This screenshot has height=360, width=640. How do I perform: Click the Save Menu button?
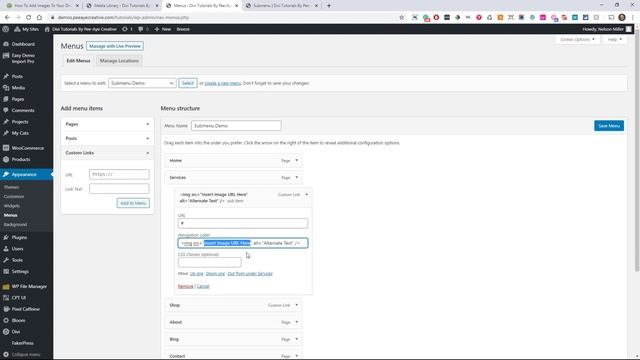[x=609, y=126]
